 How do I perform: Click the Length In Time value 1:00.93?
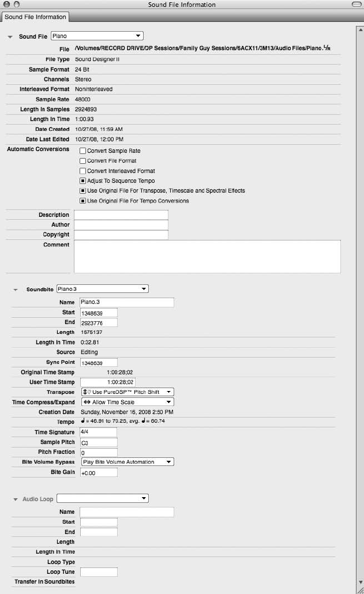(x=84, y=119)
